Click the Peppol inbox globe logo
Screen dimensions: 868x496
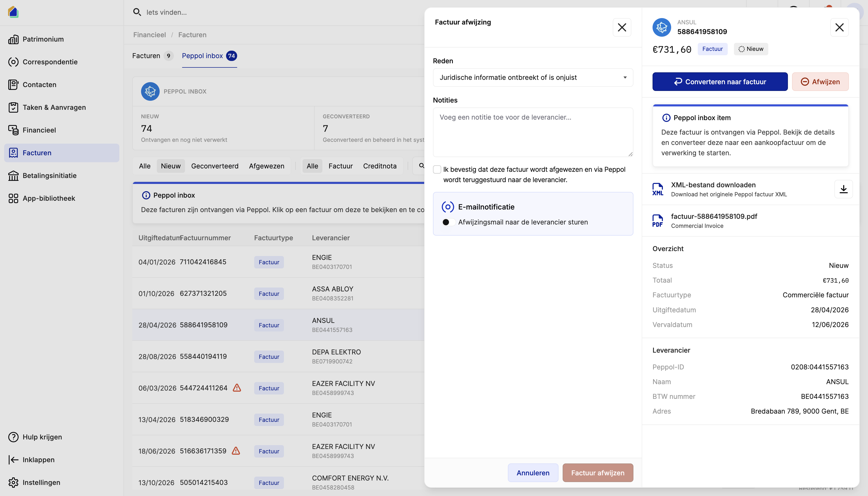(150, 91)
